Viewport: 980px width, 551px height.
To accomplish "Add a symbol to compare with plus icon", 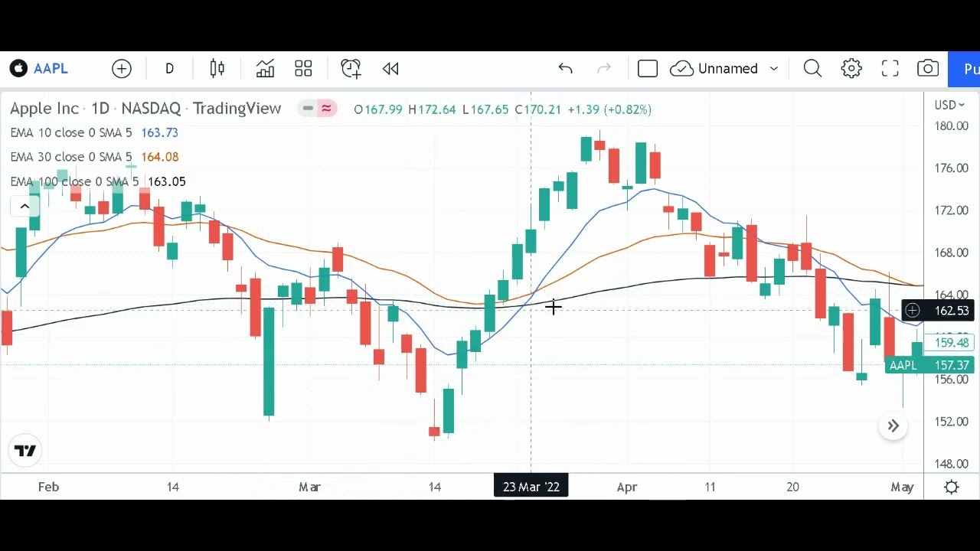I will (x=122, y=69).
